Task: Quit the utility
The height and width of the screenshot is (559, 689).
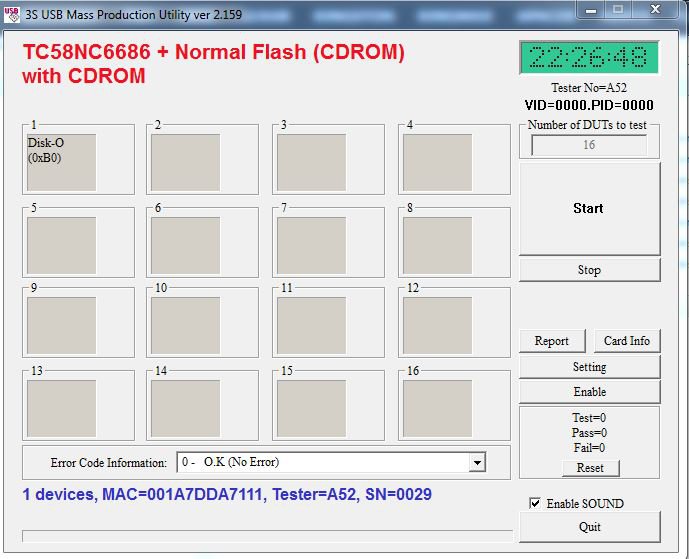Action: 589,526
